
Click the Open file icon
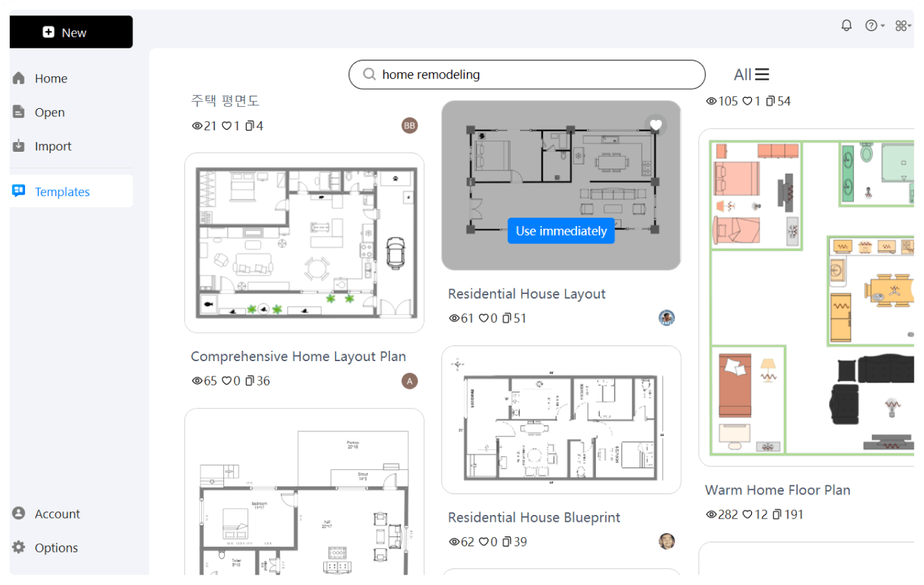19,112
